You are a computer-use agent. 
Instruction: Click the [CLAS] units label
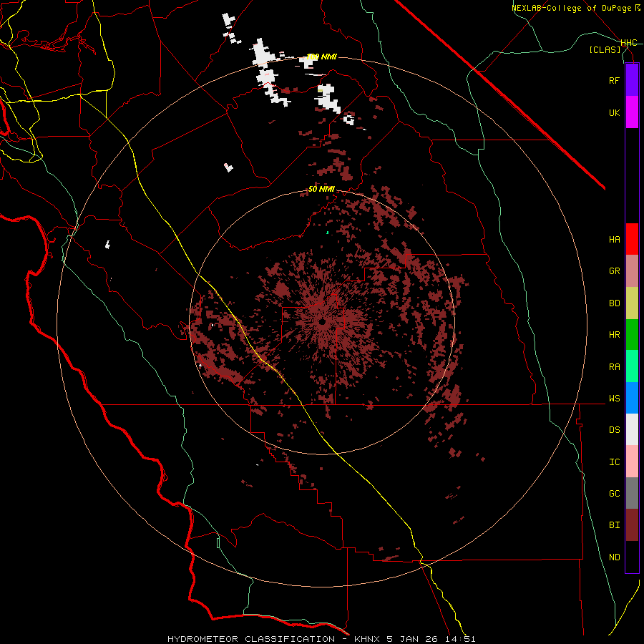(x=605, y=50)
